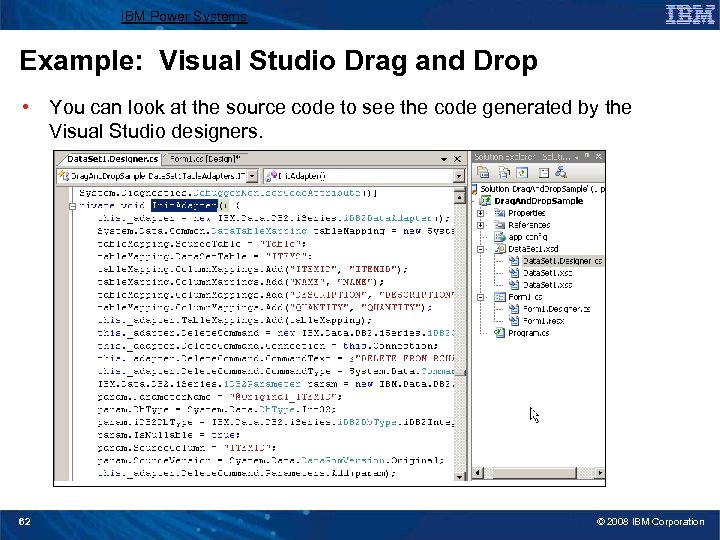
Task: Pin the Solution Explorer with the auto-hide icon
Action: pos(587,157)
